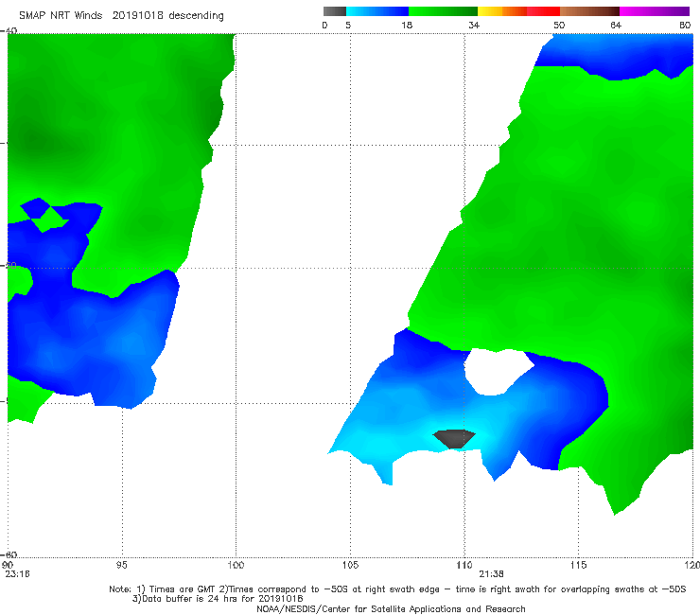Screen dimensions: 700x615
Task: Click the color bar label '50'
Action: [x=559, y=26]
